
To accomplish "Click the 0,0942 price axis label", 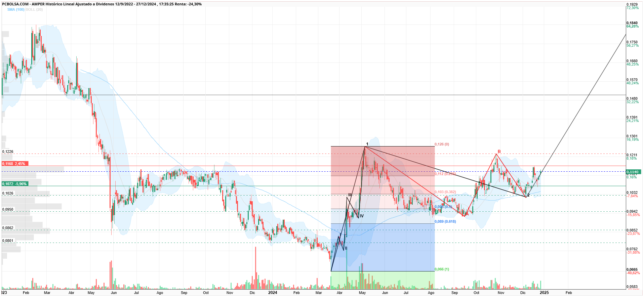I will [x=632, y=212].
